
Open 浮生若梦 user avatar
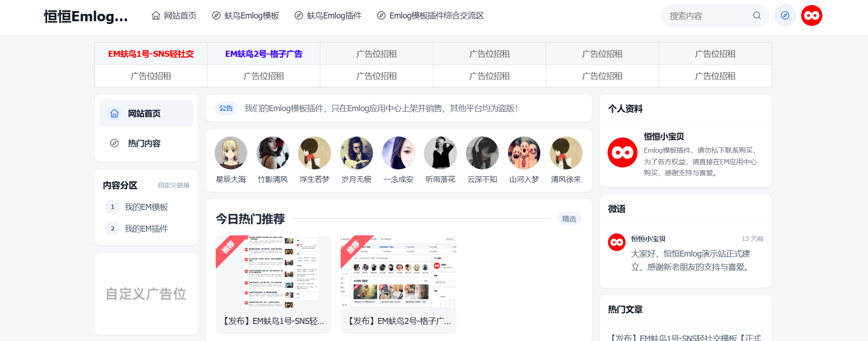[315, 153]
